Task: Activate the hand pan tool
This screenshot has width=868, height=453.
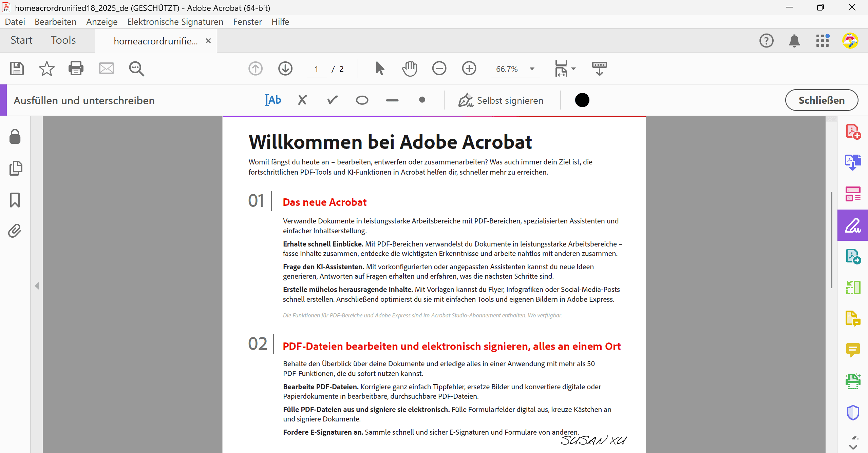Action: (x=409, y=68)
